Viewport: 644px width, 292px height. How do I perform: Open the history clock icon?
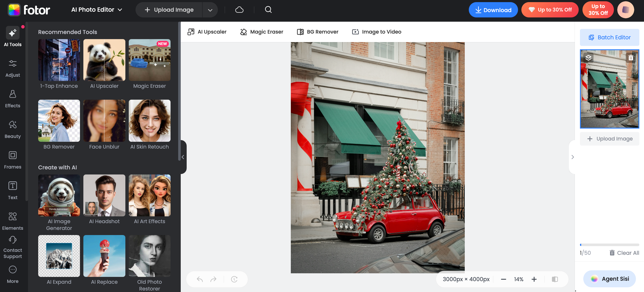[x=234, y=279]
